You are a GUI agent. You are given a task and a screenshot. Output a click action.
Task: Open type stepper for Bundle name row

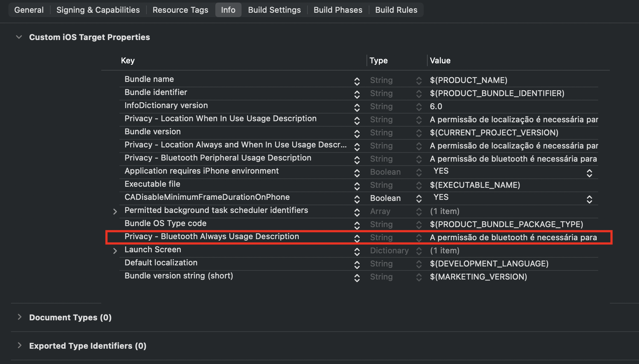(x=419, y=80)
